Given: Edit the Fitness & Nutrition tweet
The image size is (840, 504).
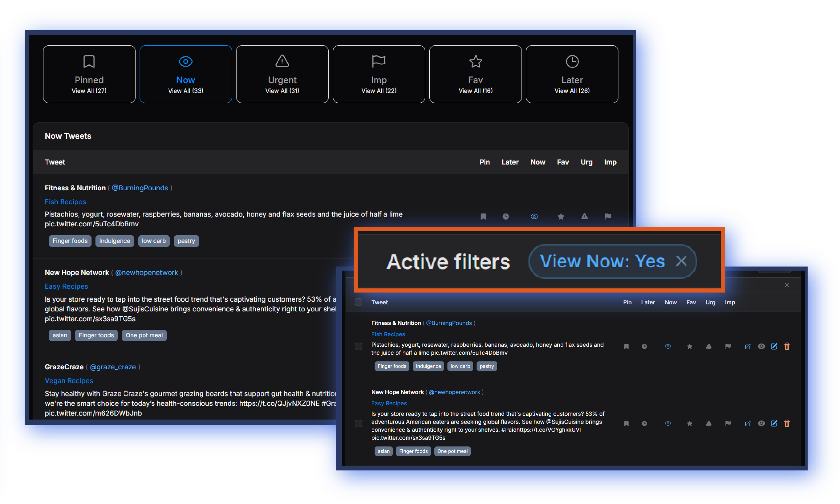Looking at the screenshot, I should pyautogui.click(x=774, y=346).
